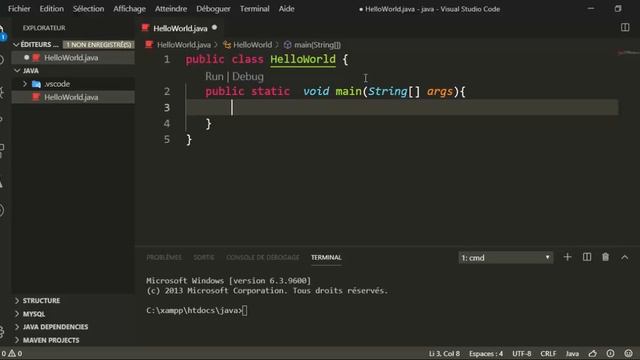The width and height of the screenshot is (640, 360).
Task: Open the Sélection menu
Action: pyautogui.click(x=88, y=9)
